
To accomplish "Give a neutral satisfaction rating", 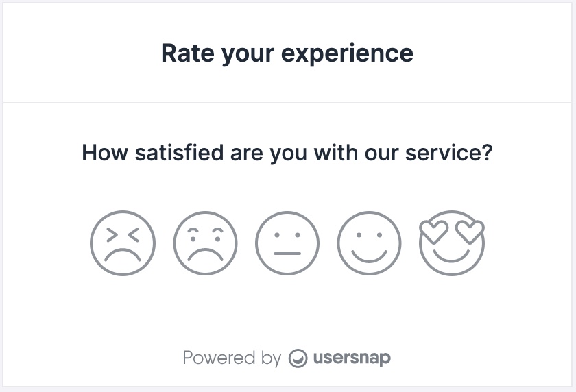I will (287, 243).
